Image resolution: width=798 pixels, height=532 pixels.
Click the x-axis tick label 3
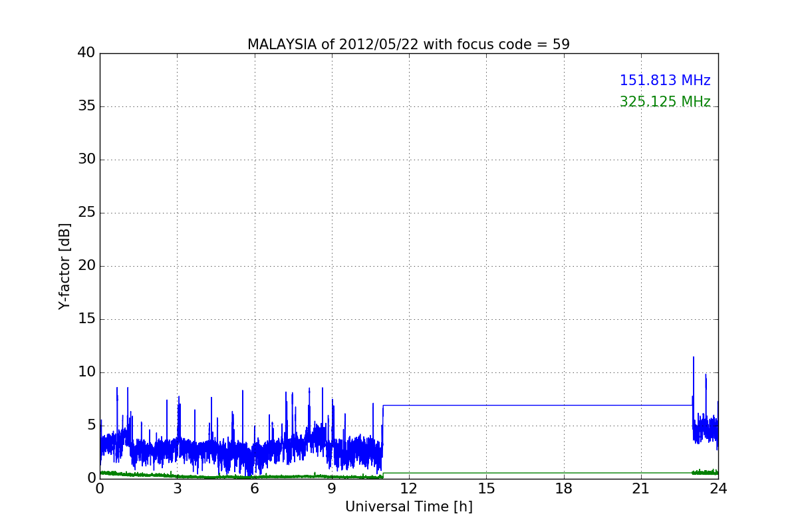click(x=177, y=488)
